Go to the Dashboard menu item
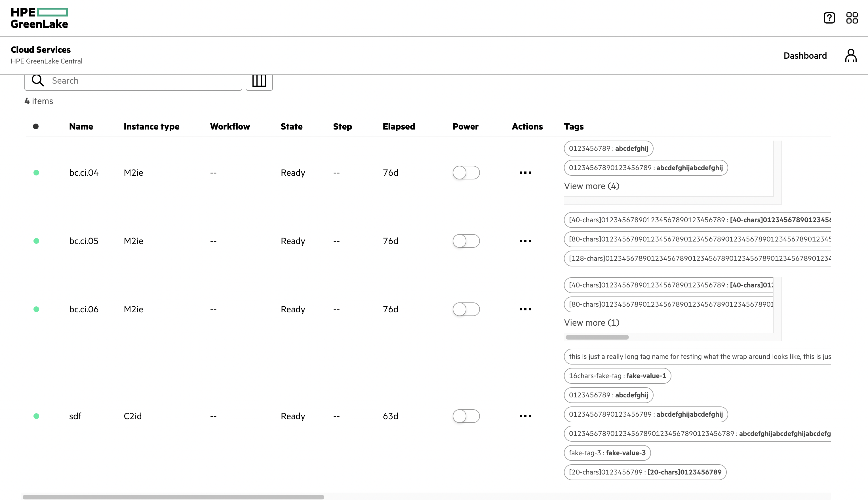The height and width of the screenshot is (500, 868). 805,55
